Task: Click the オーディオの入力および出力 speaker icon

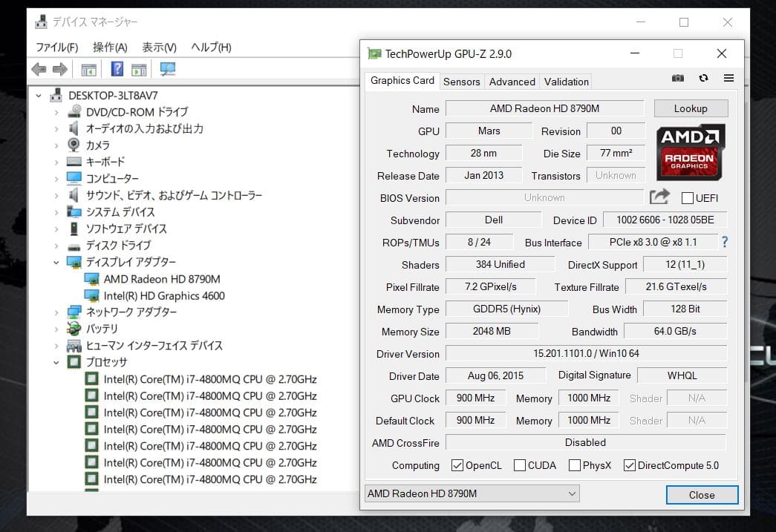Action: click(74, 128)
